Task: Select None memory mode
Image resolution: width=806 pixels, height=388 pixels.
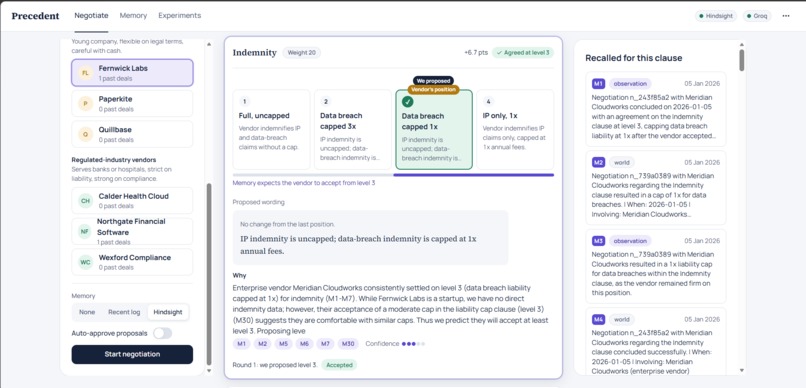Action: [x=87, y=312]
